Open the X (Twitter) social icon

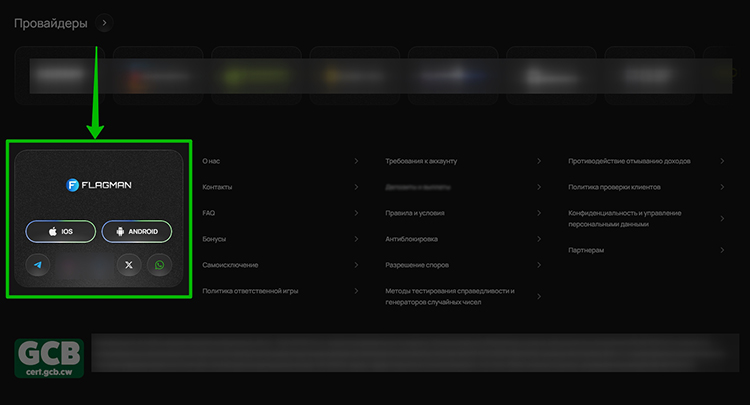129,265
